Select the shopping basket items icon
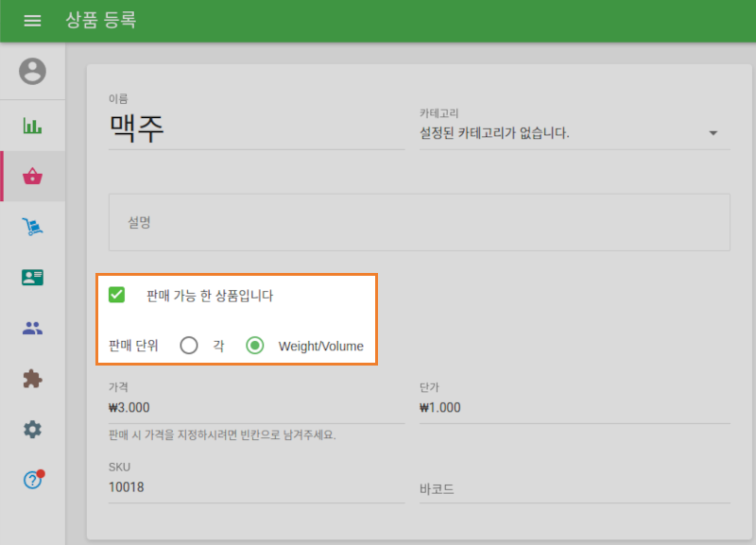The width and height of the screenshot is (756, 545). [x=32, y=176]
